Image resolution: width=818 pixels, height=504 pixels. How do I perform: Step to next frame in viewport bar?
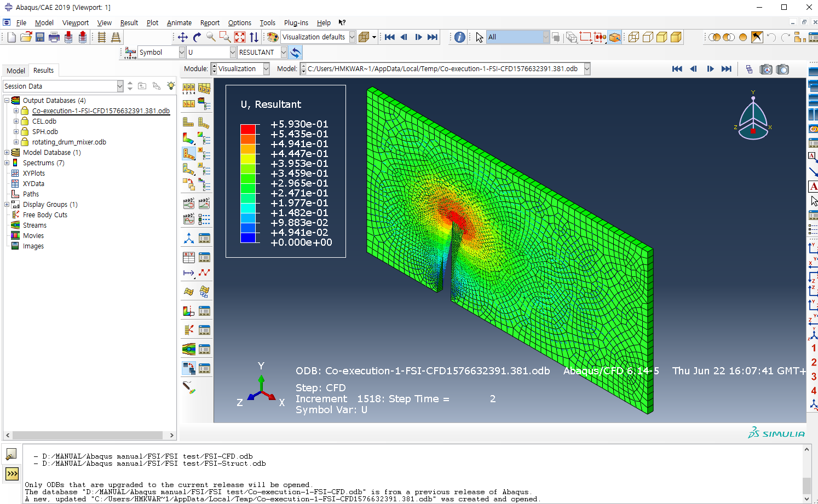pyautogui.click(x=710, y=69)
